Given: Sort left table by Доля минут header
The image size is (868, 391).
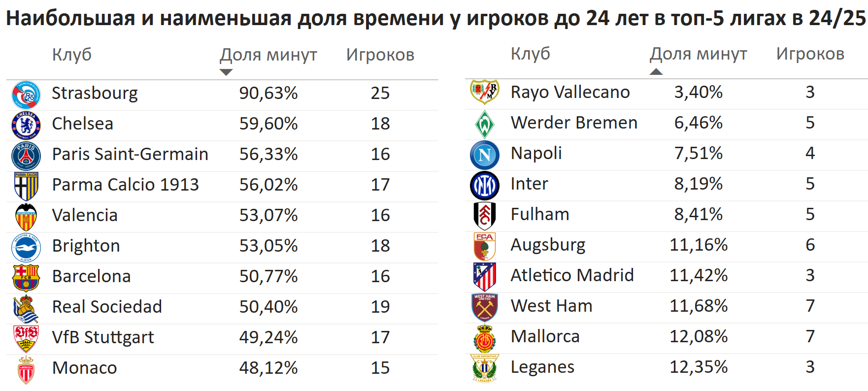Looking at the screenshot, I should [x=268, y=55].
